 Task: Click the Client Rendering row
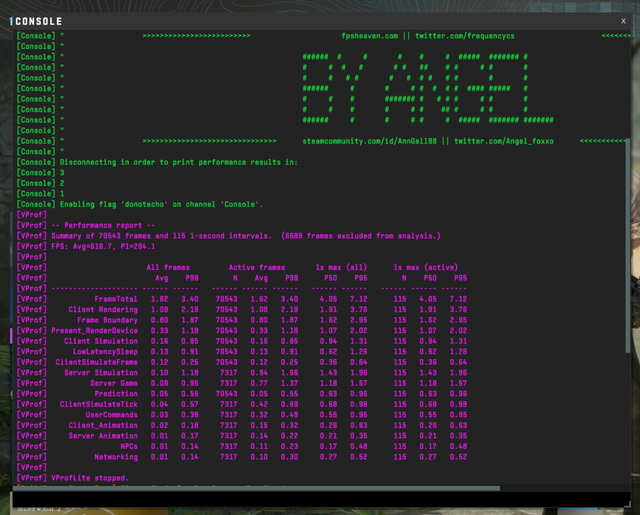point(103,310)
